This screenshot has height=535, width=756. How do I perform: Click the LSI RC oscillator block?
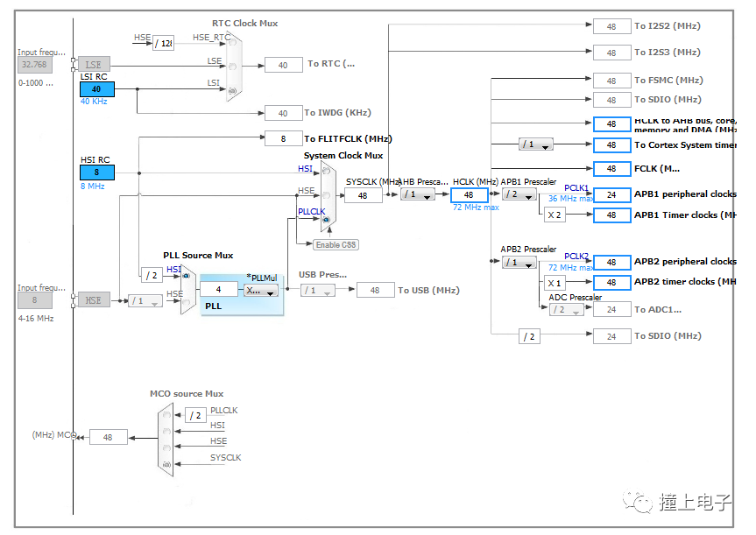pyautogui.click(x=95, y=88)
